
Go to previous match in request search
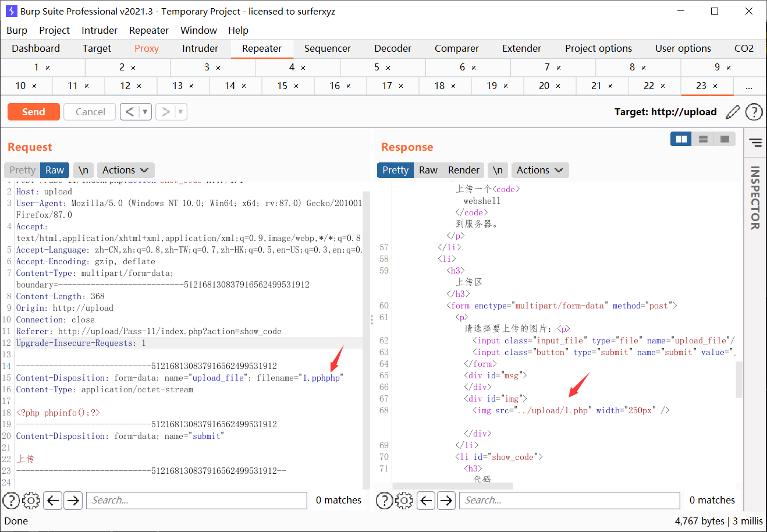tap(53, 500)
